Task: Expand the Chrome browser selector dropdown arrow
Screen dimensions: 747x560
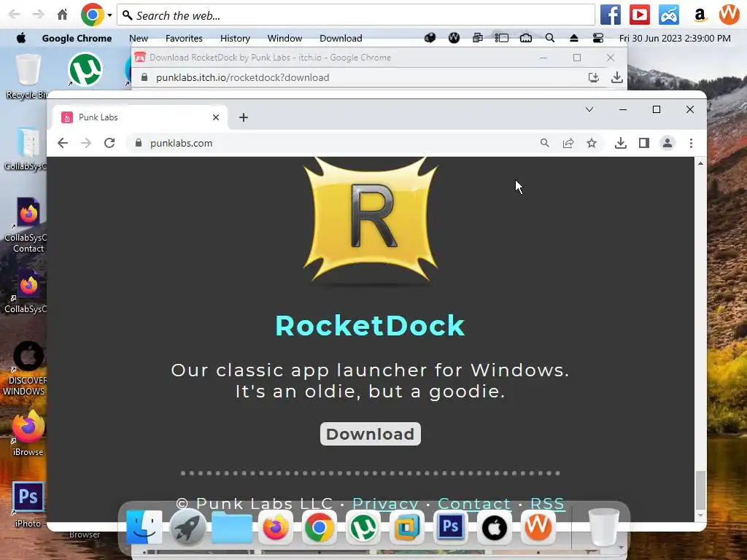Action: [109, 15]
